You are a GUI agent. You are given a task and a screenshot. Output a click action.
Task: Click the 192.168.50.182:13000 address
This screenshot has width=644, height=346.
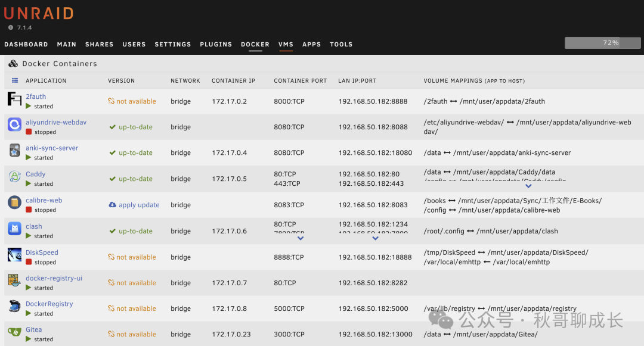coord(376,334)
